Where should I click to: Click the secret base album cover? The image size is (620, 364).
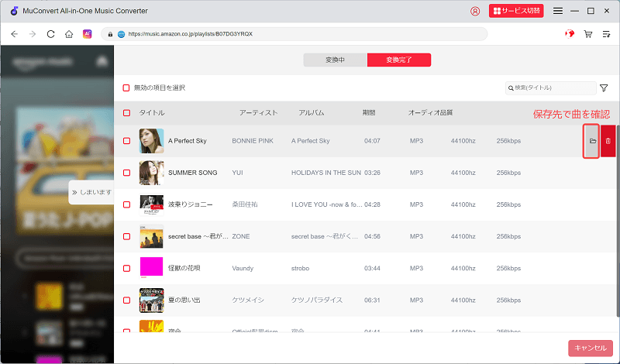pos(151,236)
